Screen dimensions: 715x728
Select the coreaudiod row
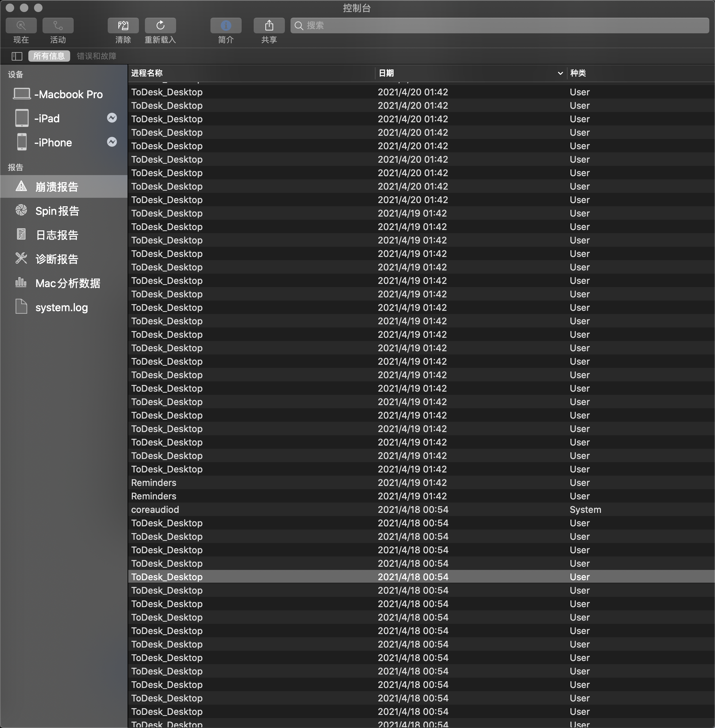point(421,510)
